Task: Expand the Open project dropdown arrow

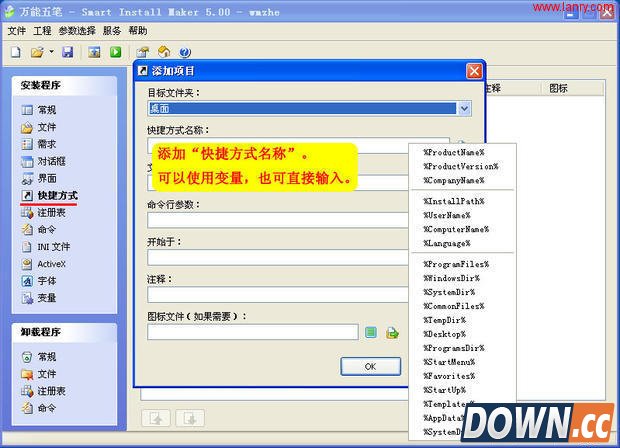Action: pos(51,52)
